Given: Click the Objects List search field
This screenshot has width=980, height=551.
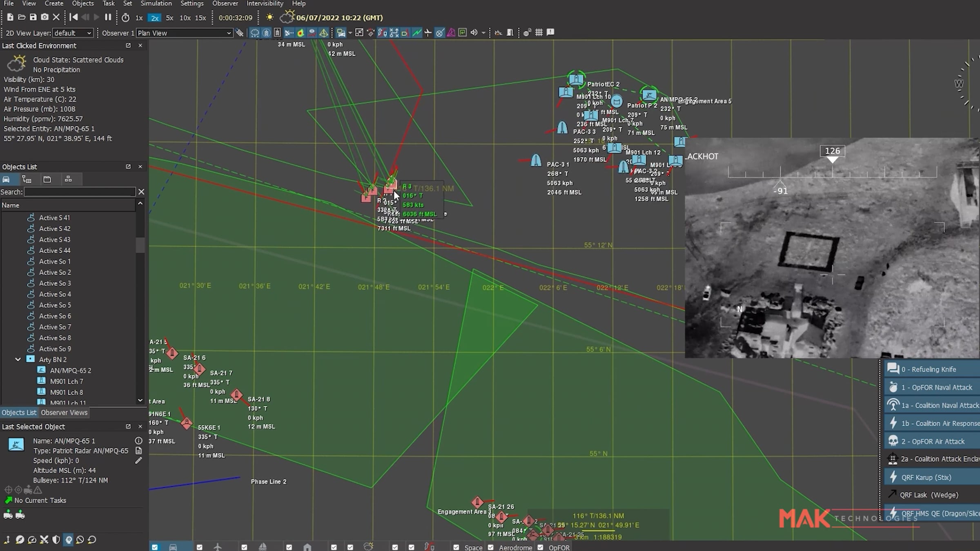Looking at the screenshot, I should pos(80,192).
